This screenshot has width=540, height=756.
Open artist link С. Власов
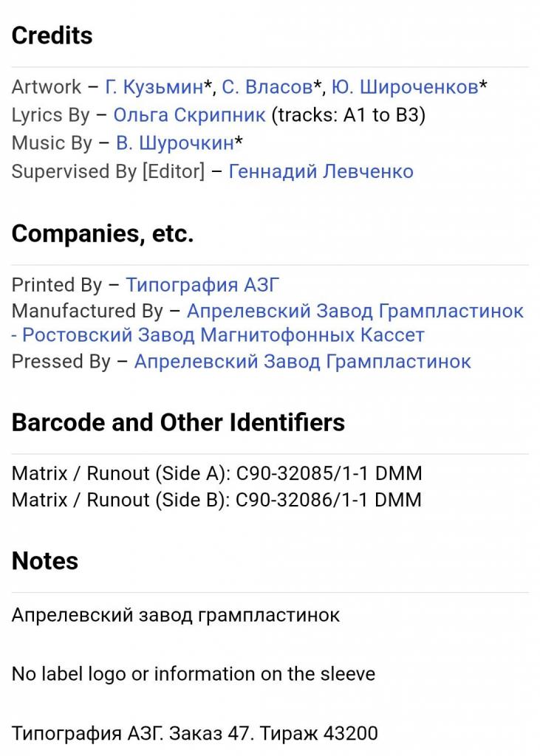[x=267, y=87]
